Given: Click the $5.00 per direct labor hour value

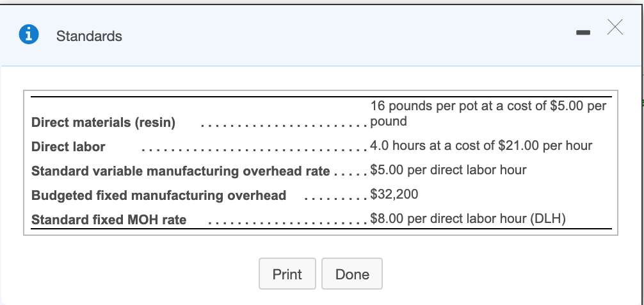Looking at the screenshot, I should [x=449, y=170].
